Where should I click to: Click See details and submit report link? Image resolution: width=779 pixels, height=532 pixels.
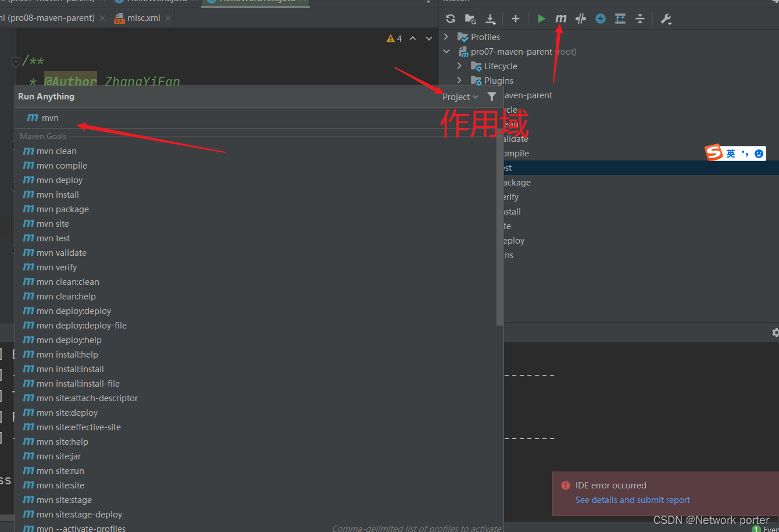(633, 500)
